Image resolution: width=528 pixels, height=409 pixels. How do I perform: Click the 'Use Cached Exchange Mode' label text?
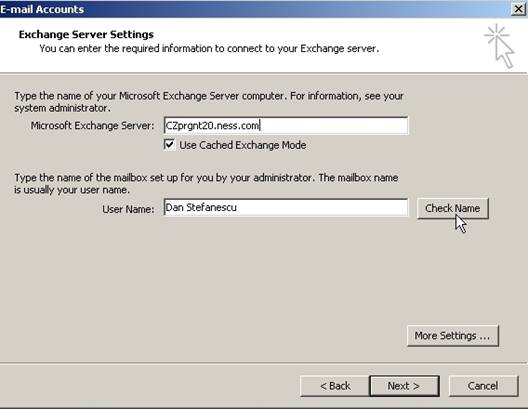pyautogui.click(x=242, y=145)
